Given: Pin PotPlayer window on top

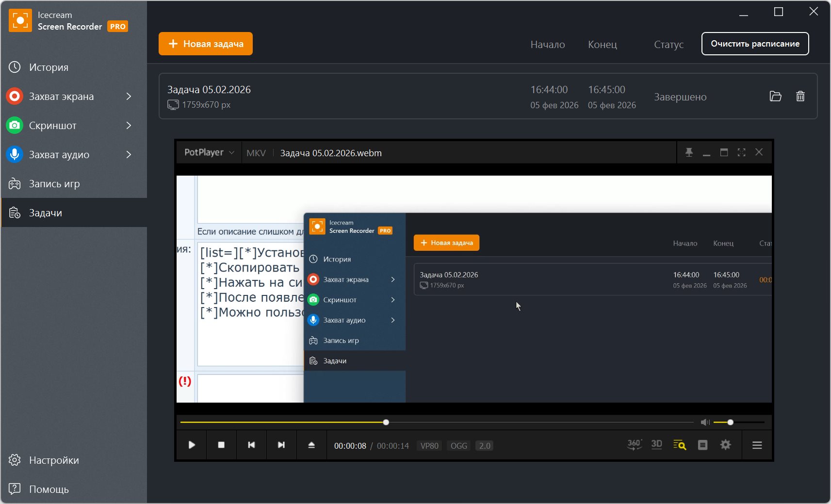Looking at the screenshot, I should pyautogui.click(x=689, y=152).
